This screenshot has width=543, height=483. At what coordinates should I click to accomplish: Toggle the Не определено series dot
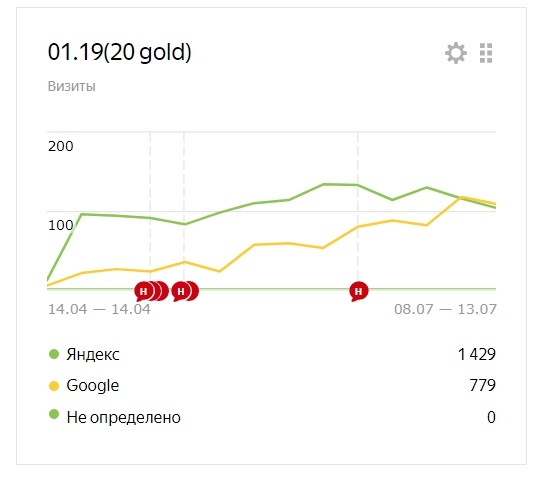(x=54, y=414)
